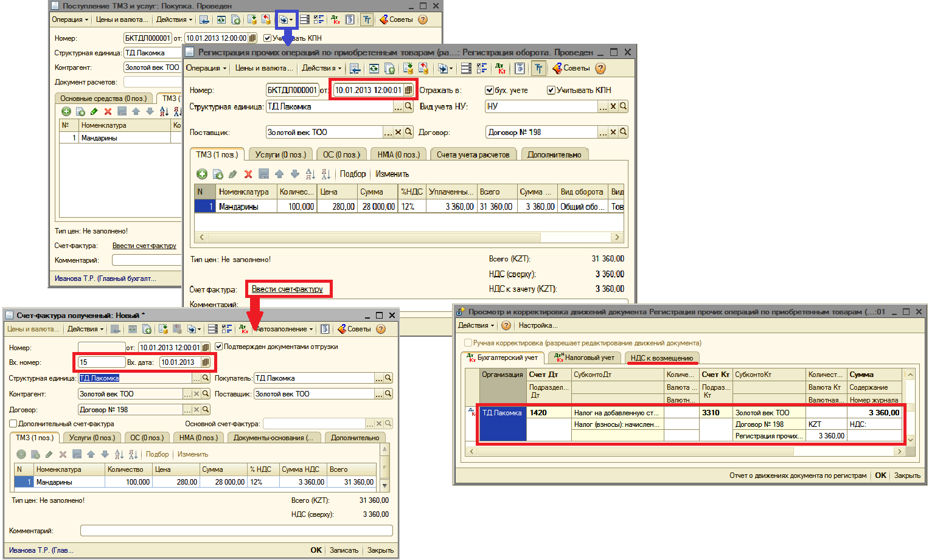Open help icon next to Советы in Счет-фактура window
The height and width of the screenshot is (560, 929).
[381, 329]
